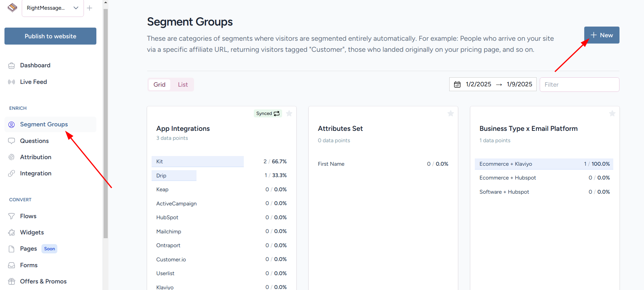Click the plus icon beside workspace selector
Screen dimensions: 644x290
click(x=89, y=8)
